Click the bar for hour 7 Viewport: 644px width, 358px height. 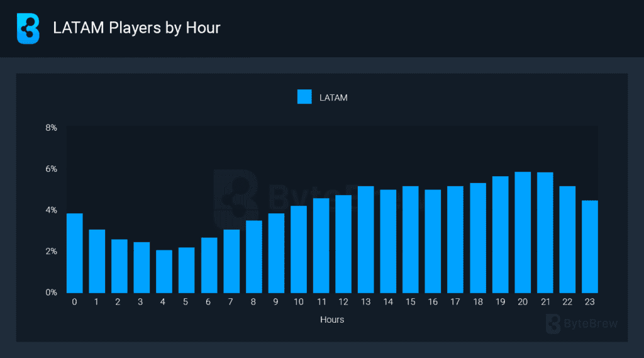click(x=231, y=261)
